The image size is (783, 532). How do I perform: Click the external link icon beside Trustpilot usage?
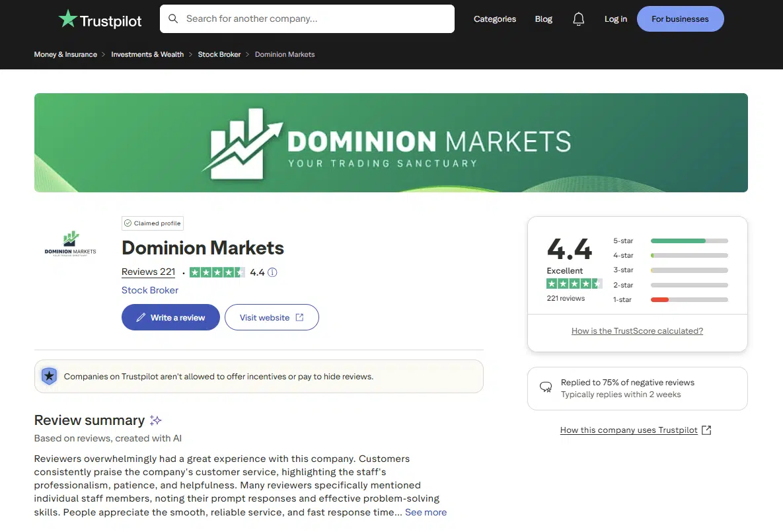point(706,430)
